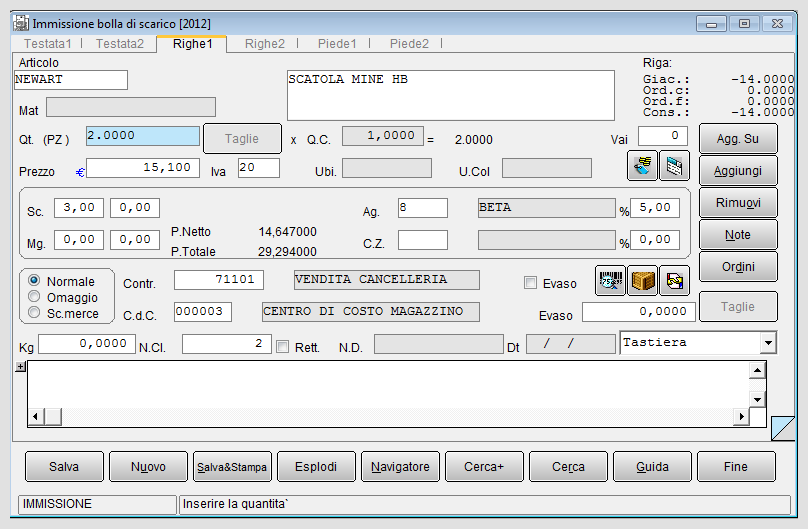Image resolution: width=808 pixels, height=529 pixels.
Task: Tick the Rett. checkbox
Action: (282, 347)
